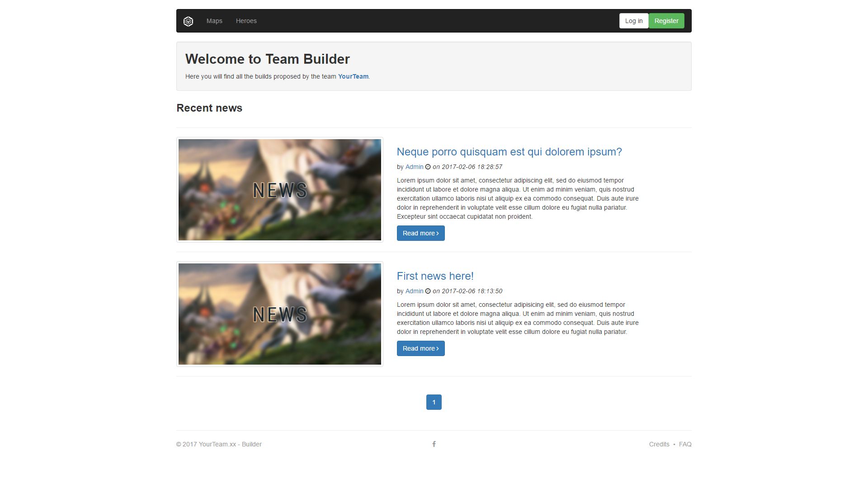
Task: Open the Heroes menu item
Action: tap(246, 21)
